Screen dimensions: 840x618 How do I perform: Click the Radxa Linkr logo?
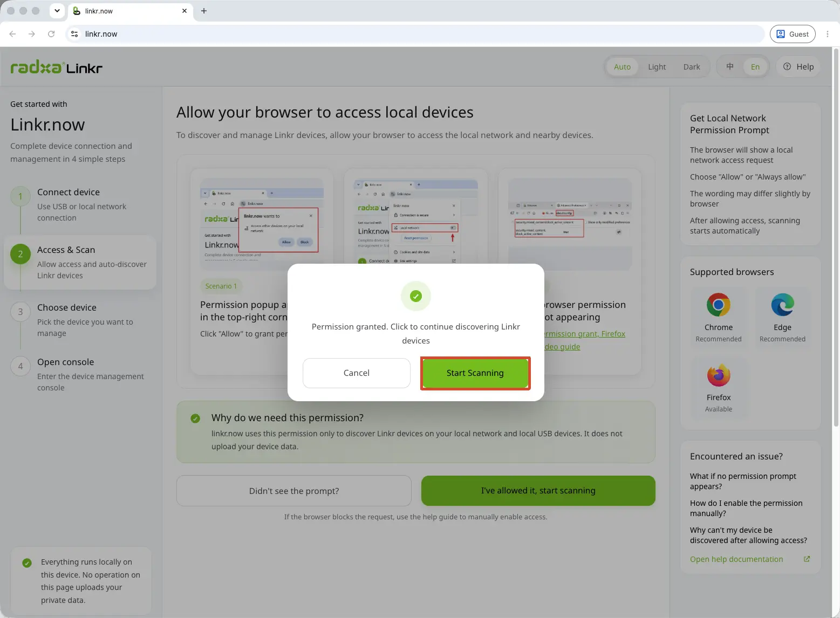(57, 67)
